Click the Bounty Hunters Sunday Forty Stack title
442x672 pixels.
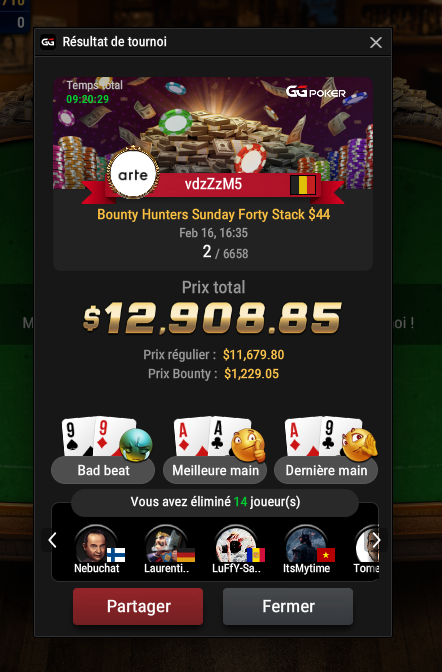(x=213, y=214)
